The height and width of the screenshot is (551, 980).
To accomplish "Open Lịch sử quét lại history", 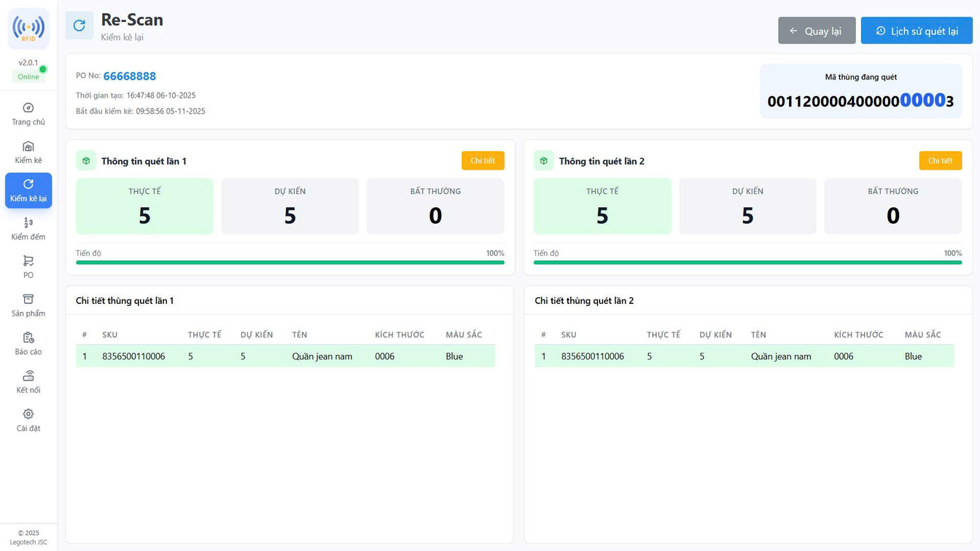I will [917, 31].
